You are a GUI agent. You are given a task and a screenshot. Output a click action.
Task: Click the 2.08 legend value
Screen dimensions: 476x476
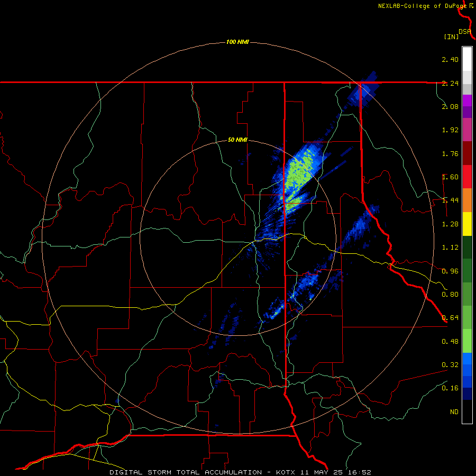pyautogui.click(x=450, y=106)
